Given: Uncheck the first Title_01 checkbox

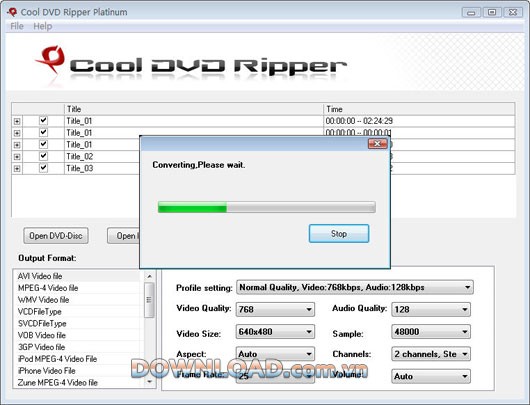Looking at the screenshot, I should tap(43, 120).
